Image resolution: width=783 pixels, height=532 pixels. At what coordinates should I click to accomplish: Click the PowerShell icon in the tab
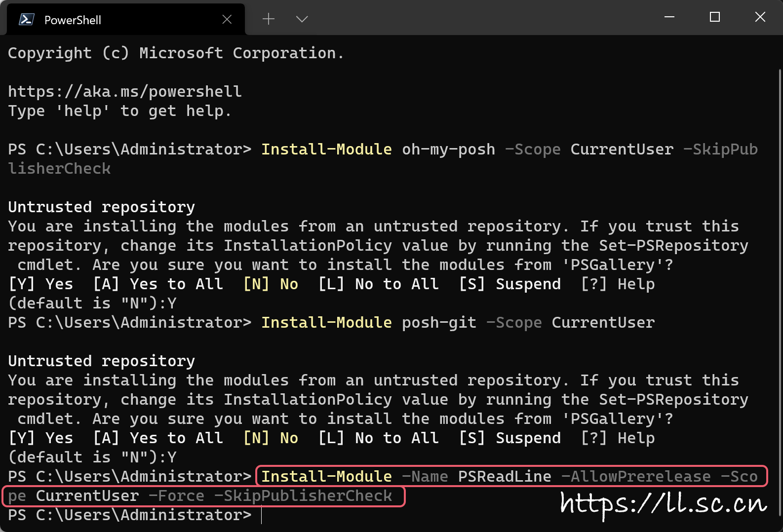[x=26, y=20]
